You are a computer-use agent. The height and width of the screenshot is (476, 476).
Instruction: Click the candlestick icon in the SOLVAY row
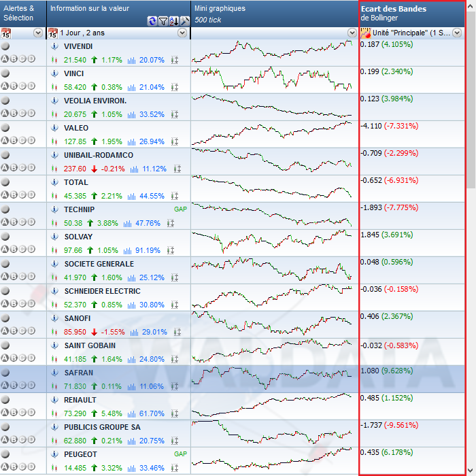54,250
